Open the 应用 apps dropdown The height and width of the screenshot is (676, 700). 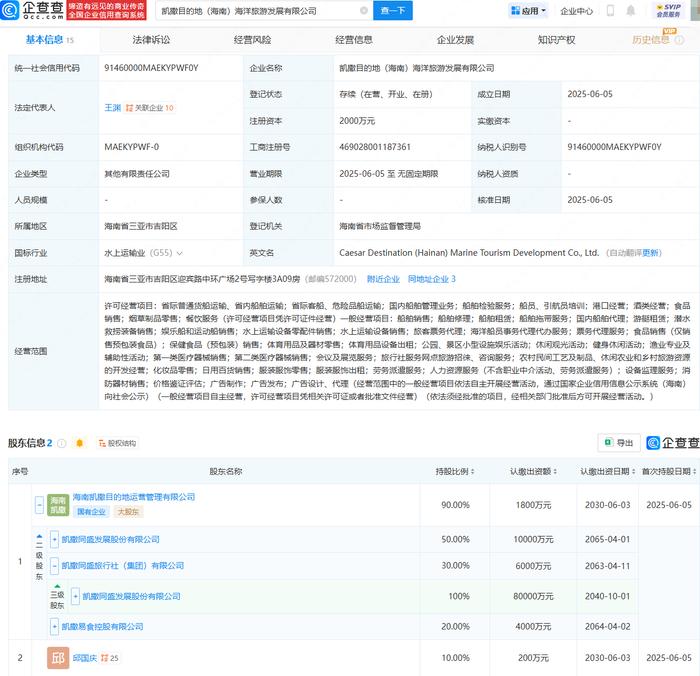pyautogui.click(x=528, y=10)
